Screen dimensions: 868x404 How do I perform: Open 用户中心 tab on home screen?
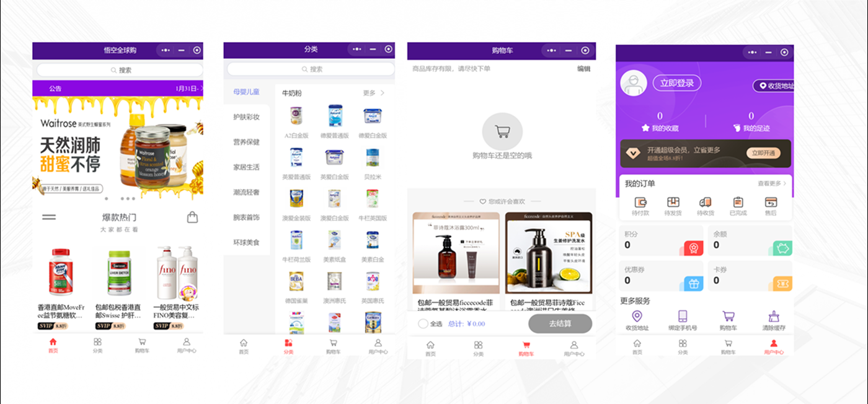tap(187, 346)
